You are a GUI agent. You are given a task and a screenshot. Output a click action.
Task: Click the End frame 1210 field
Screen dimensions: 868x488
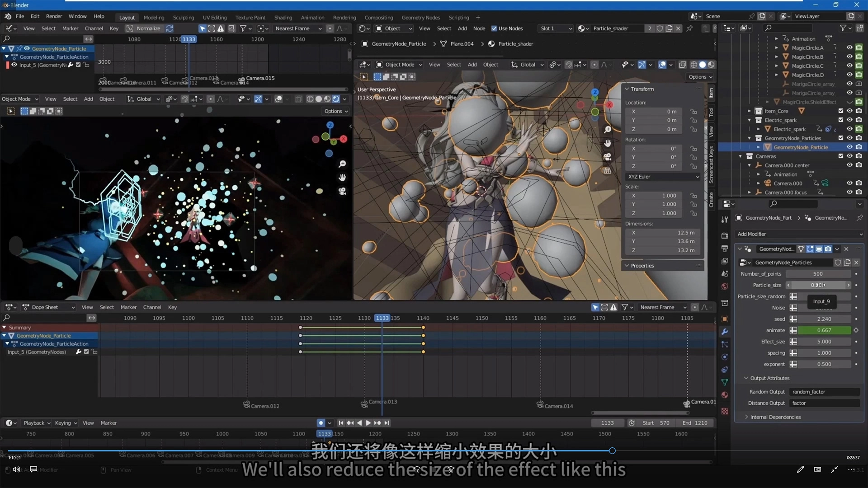pos(695,423)
